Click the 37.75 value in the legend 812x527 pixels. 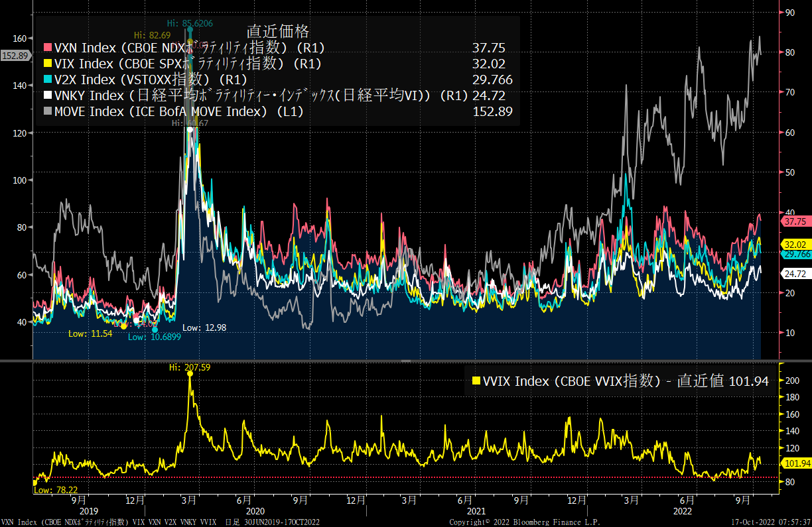[489, 48]
